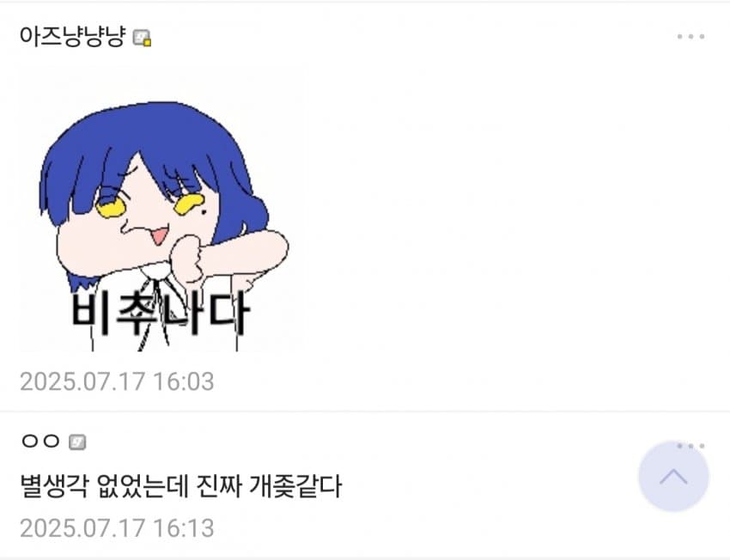Open the three-dot menu on 아즈냥냥냥's comment
730x560 pixels.
pyautogui.click(x=690, y=36)
